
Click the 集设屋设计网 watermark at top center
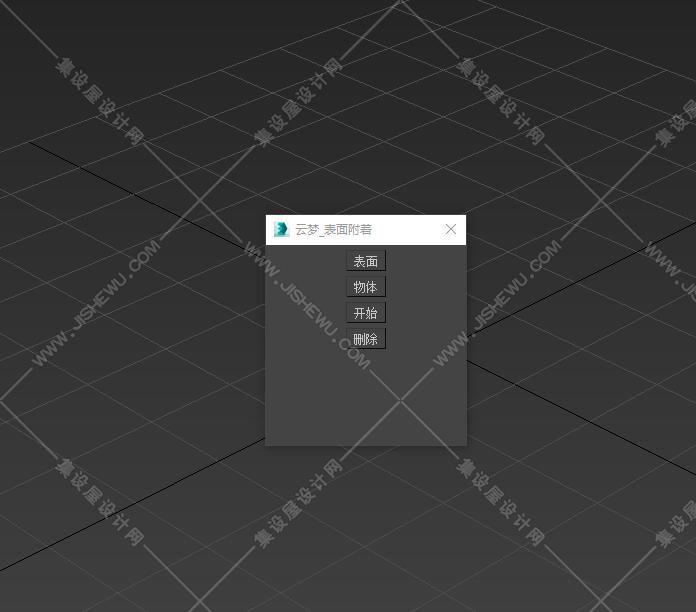pyautogui.click(x=298, y=102)
